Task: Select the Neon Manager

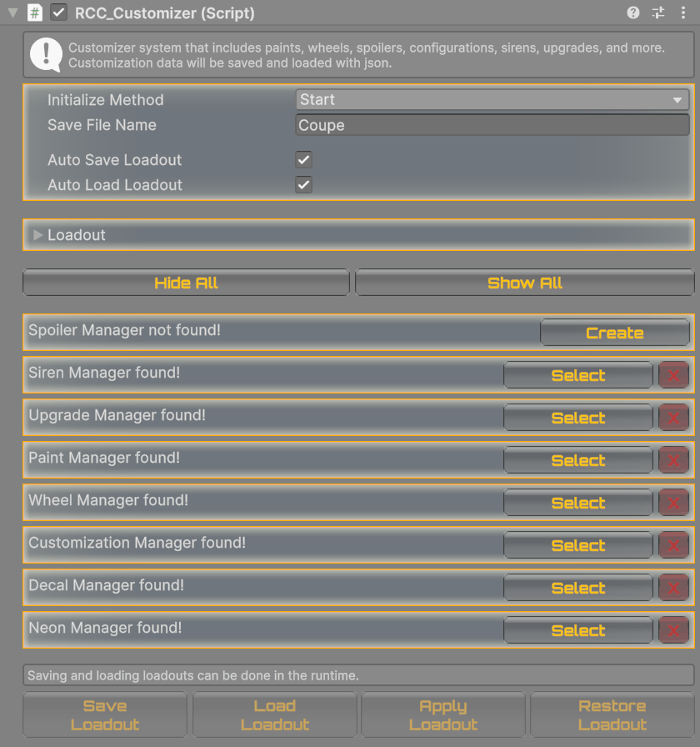Action: click(x=578, y=629)
